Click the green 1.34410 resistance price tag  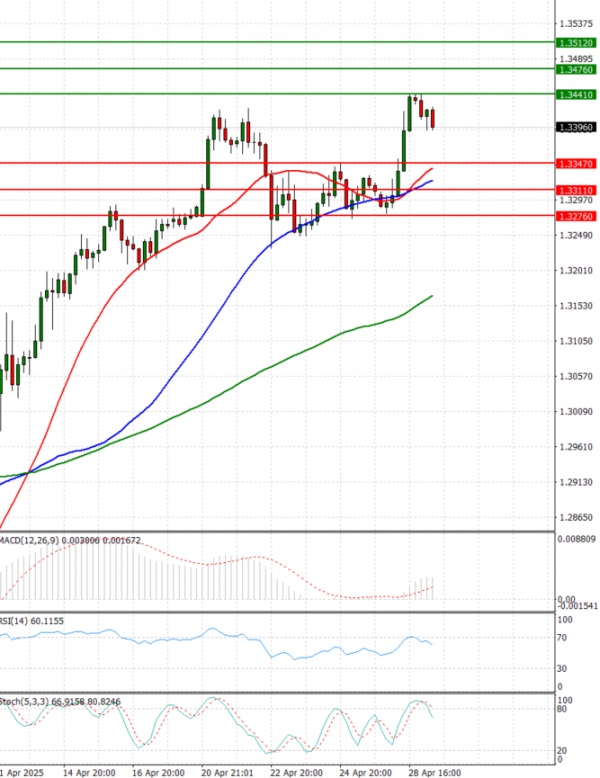point(577,94)
